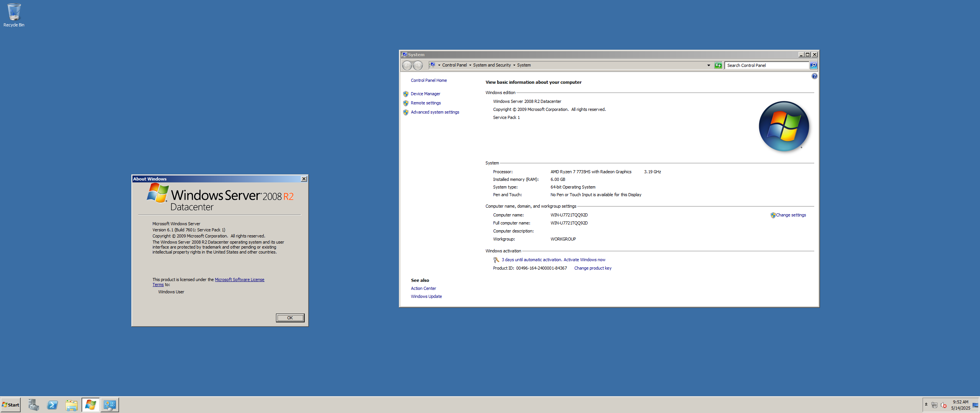Open the network status tray icon
The width and height of the screenshot is (980, 413).
934,405
